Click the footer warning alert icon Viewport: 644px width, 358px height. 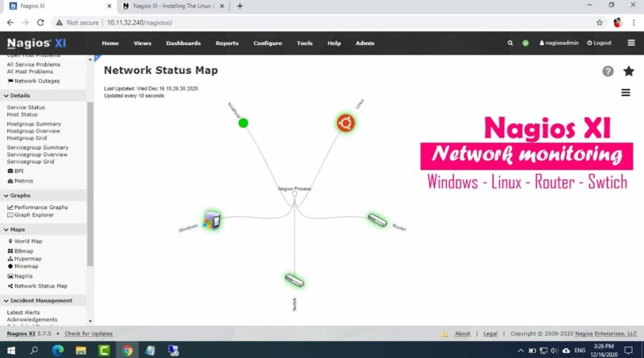pyautogui.click(x=444, y=334)
